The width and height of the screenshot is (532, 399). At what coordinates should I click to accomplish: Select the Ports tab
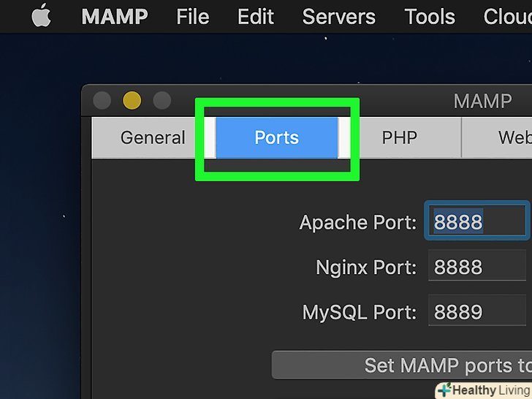tap(276, 137)
